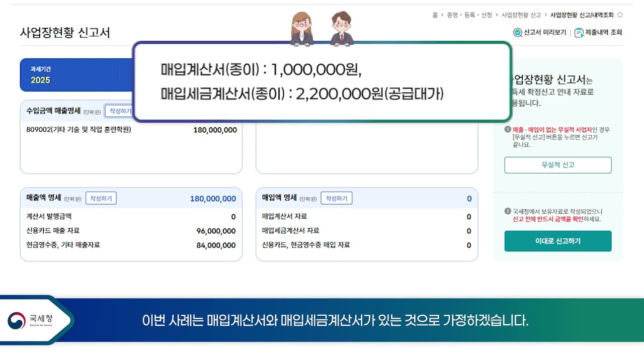This screenshot has width=644, height=362.
Task: Click the 국세청 logo
Action: (30, 320)
